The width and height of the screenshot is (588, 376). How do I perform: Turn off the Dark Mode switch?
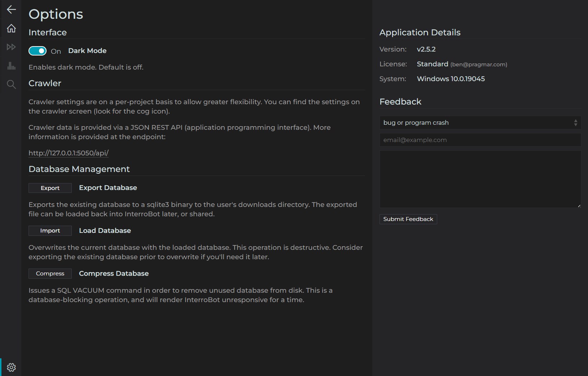point(38,51)
